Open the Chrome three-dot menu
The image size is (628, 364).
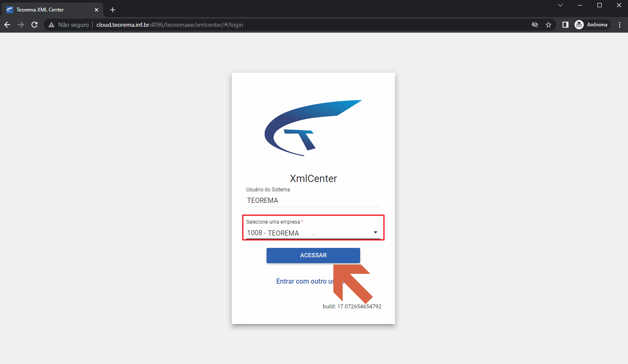tap(619, 25)
